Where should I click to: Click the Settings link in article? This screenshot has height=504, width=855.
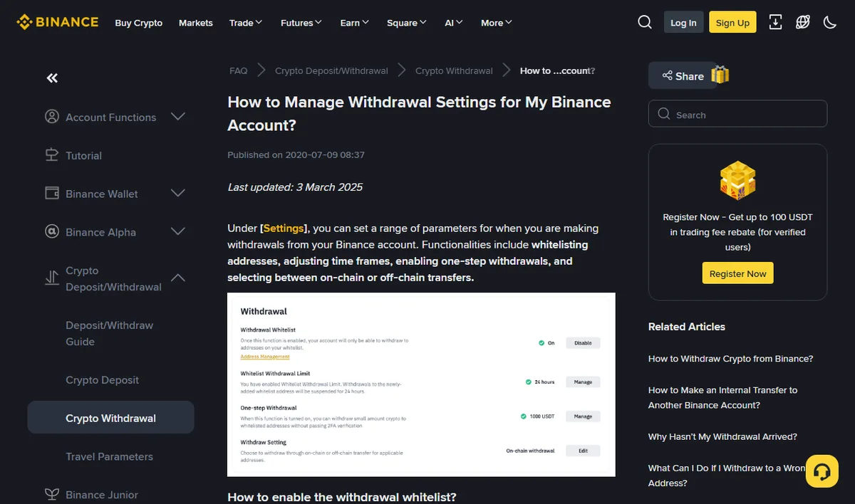(x=284, y=229)
